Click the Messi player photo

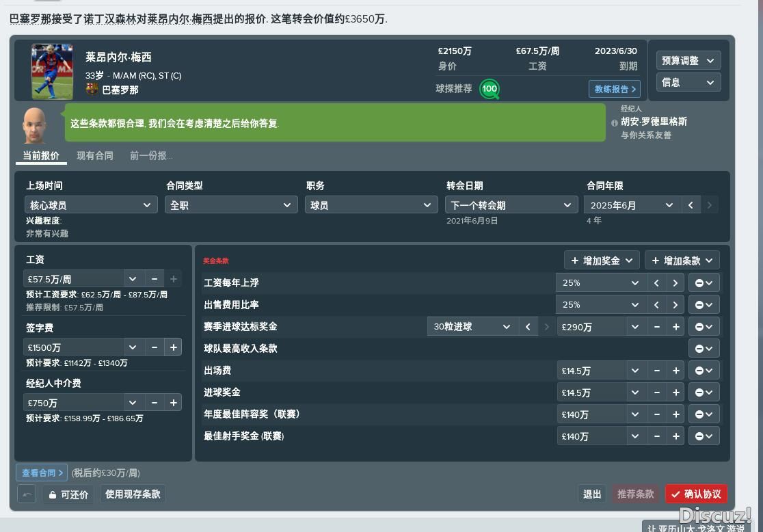pyautogui.click(x=52, y=72)
